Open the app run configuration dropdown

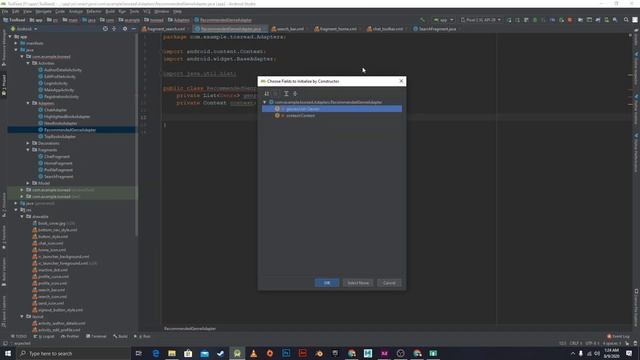click(443, 20)
